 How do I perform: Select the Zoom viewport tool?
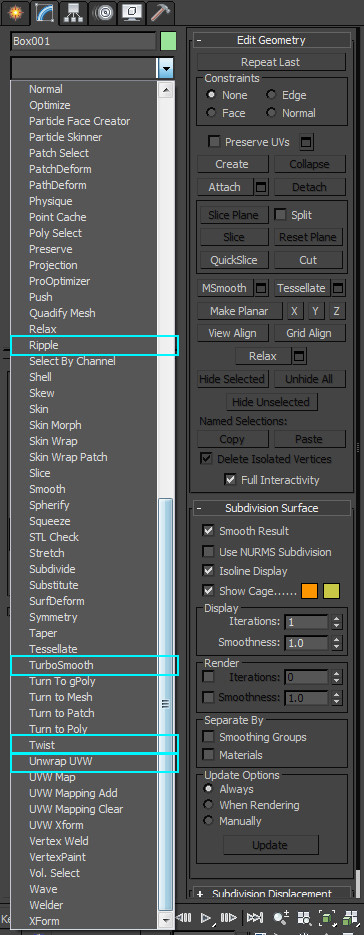pos(281,918)
